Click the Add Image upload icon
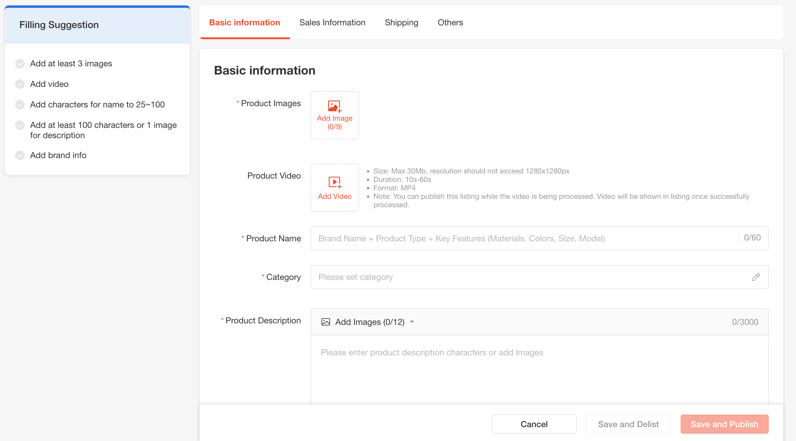The image size is (796, 441). point(334,106)
